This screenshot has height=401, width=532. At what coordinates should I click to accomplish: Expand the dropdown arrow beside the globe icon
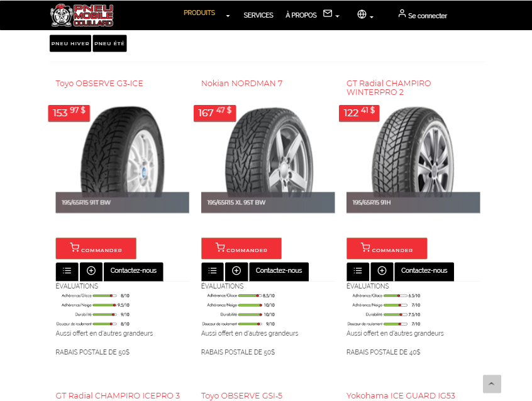[372, 17]
